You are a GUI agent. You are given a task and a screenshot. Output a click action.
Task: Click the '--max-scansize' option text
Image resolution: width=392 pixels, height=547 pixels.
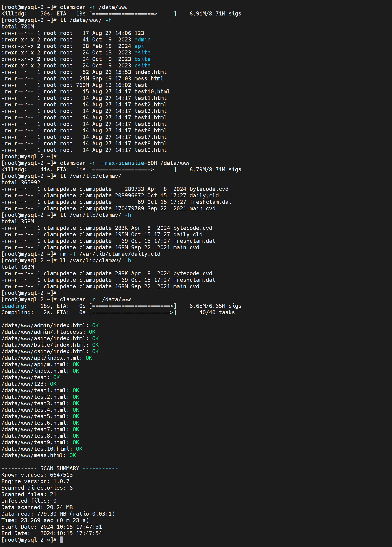click(122, 163)
